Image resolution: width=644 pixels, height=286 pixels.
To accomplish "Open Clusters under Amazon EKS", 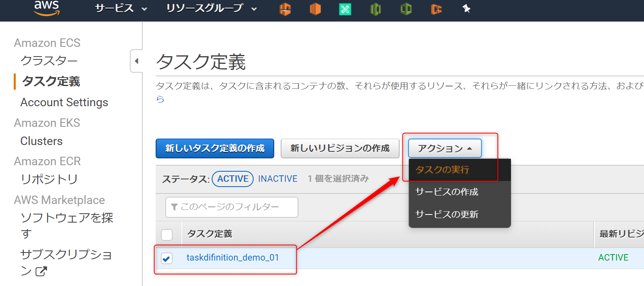I will [42, 141].
